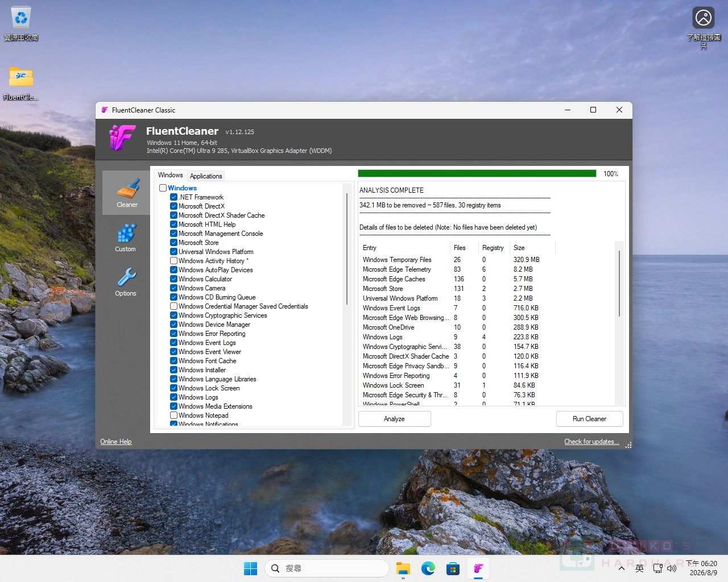The image size is (728, 582).
Task: Click the 342.1 MB to be removed summary
Action: coord(430,205)
